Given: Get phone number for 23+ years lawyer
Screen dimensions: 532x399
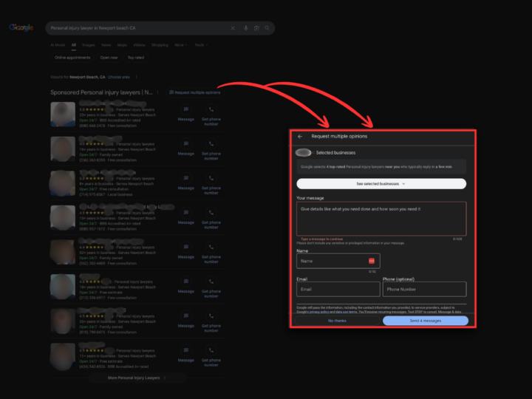Looking at the screenshot, I should pyautogui.click(x=211, y=115).
